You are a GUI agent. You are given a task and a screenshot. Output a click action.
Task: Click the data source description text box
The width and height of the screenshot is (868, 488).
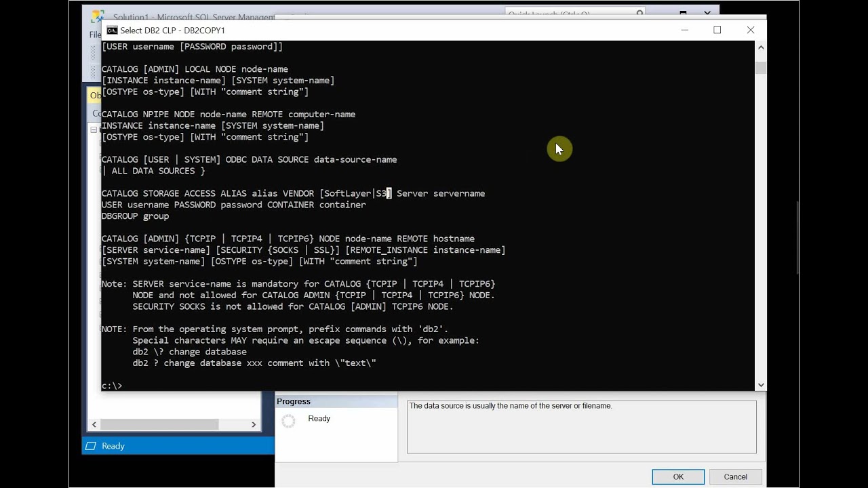click(582, 426)
